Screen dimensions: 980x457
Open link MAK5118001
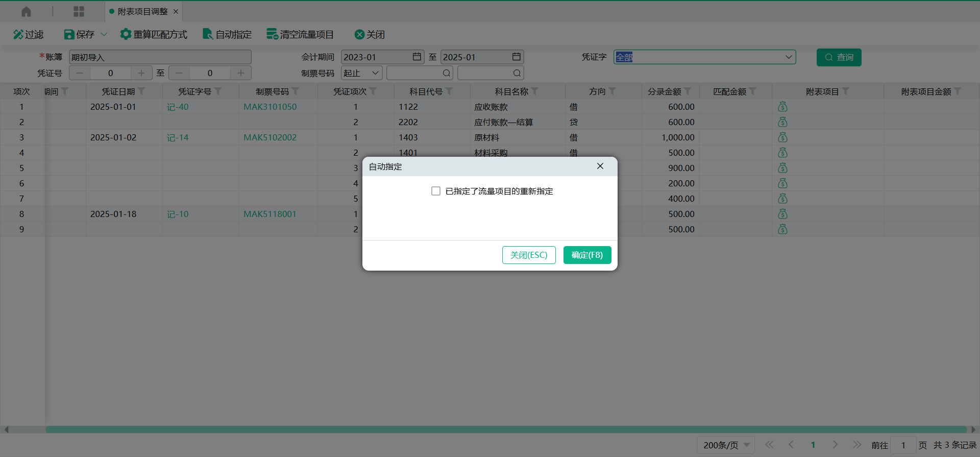pos(270,214)
